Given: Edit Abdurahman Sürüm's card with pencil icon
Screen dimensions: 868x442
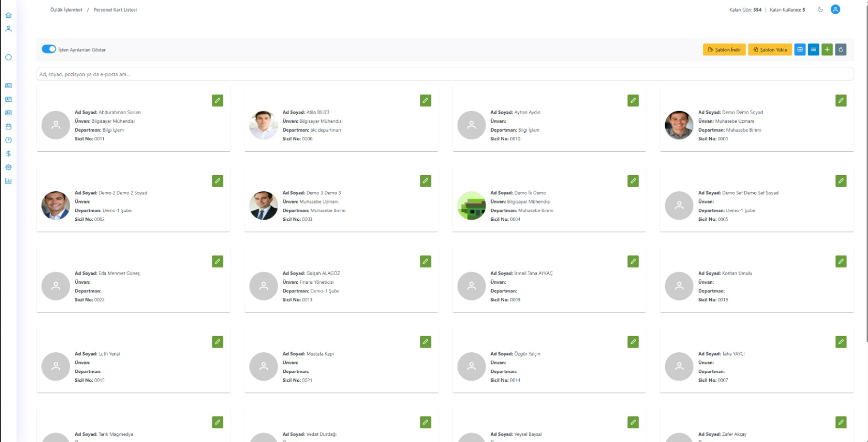Looking at the screenshot, I should click(x=218, y=101).
